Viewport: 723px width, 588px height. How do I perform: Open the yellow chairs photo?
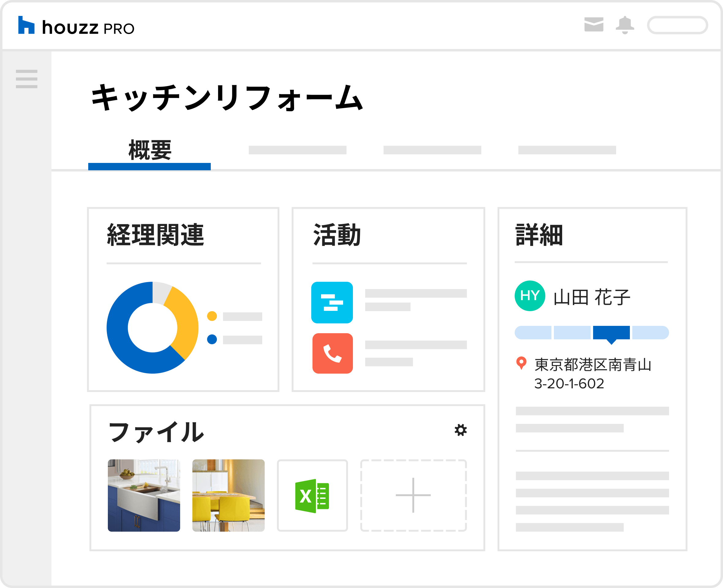pyautogui.click(x=228, y=495)
